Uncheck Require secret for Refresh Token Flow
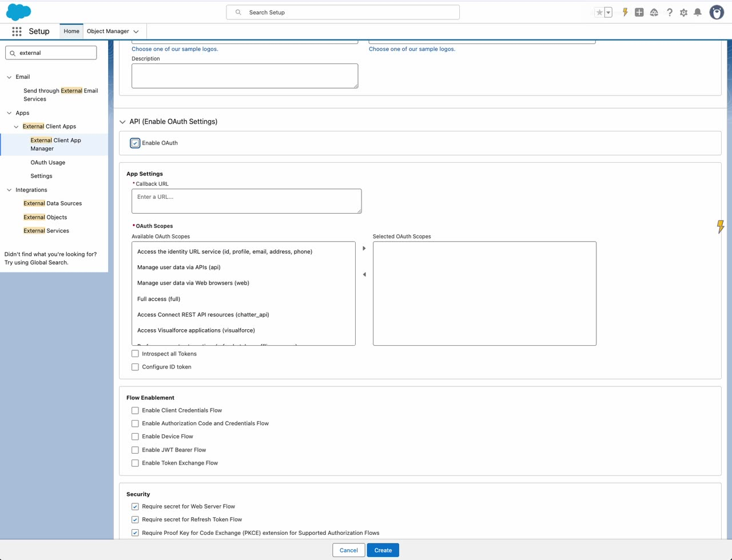This screenshot has height=560, width=732. [x=135, y=519]
